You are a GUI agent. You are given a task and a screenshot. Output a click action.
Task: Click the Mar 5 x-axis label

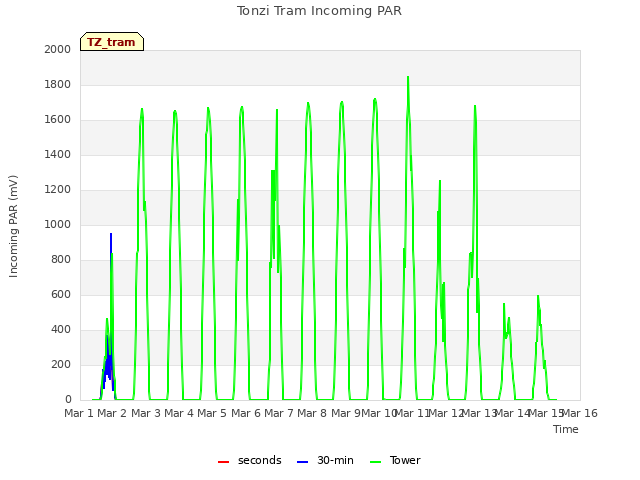[212, 413]
